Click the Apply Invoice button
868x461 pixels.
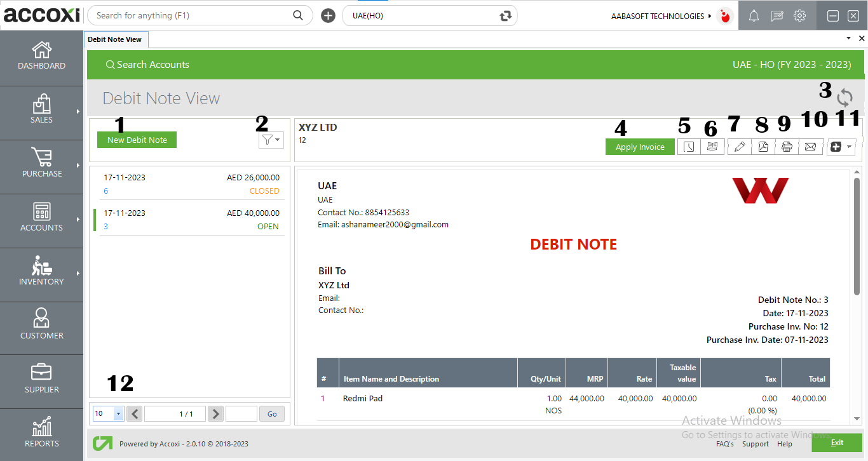[640, 146]
